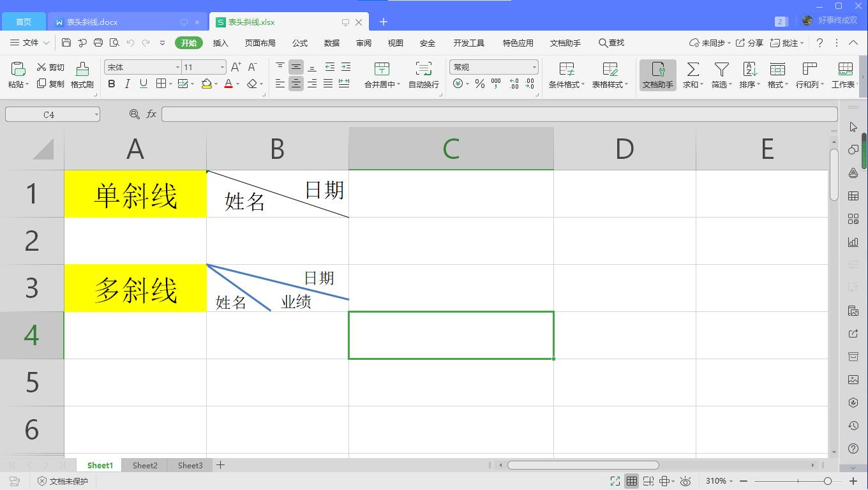Click the increase decimal places icon
This screenshot has height=490, width=868.
[x=514, y=84]
